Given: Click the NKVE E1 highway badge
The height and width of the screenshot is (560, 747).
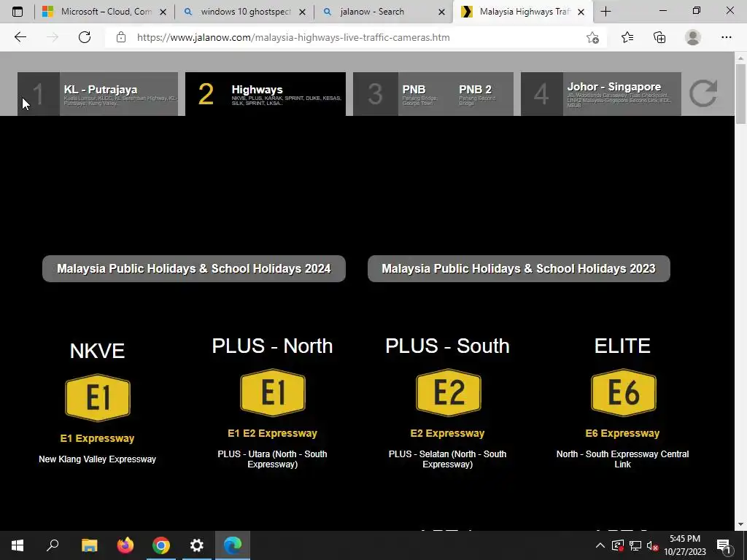Looking at the screenshot, I should click(98, 397).
